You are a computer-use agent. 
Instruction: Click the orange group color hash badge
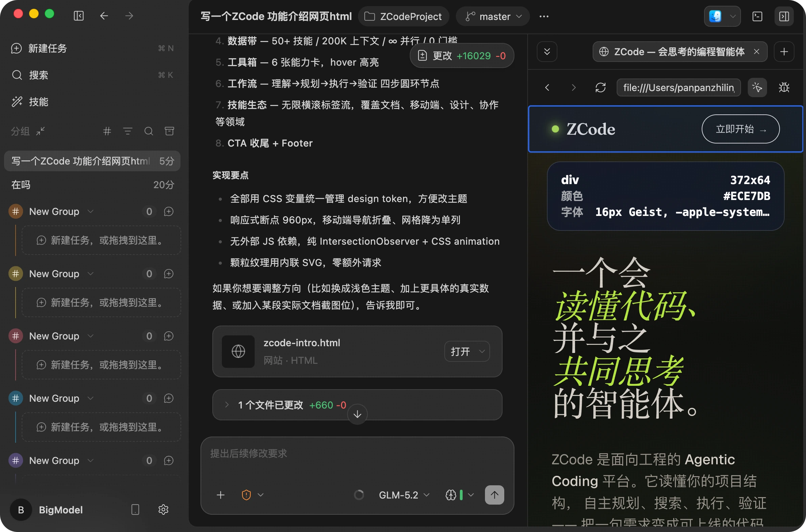point(16,212)
